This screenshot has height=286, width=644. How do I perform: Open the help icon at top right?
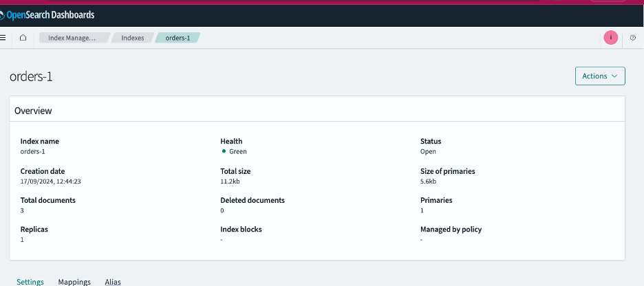[633, 38]
